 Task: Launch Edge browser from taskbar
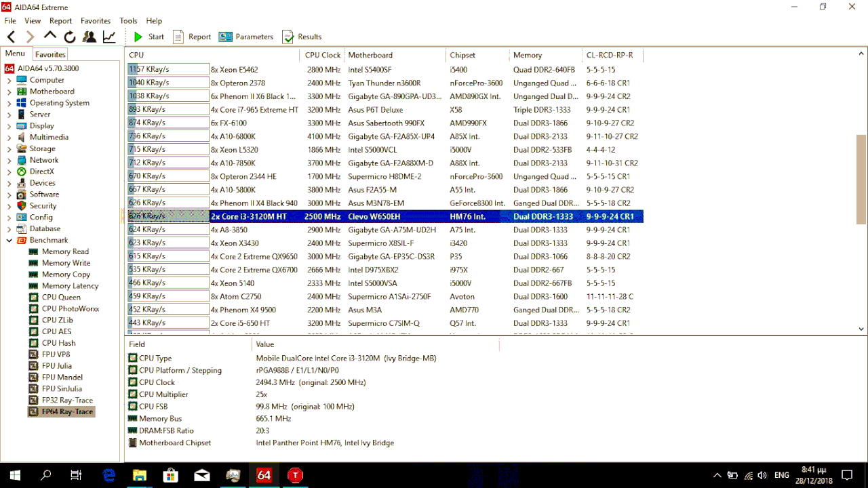click(108, 475)
